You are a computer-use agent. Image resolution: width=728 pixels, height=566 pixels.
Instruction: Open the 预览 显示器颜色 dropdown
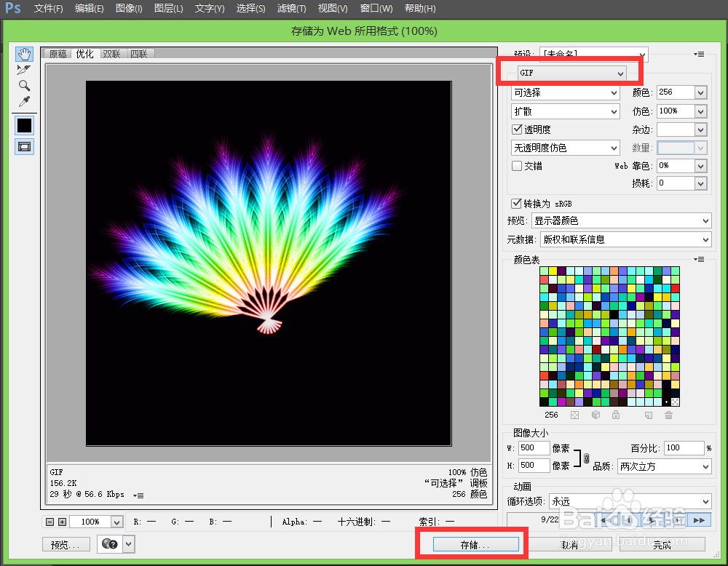tap(621, 221)
